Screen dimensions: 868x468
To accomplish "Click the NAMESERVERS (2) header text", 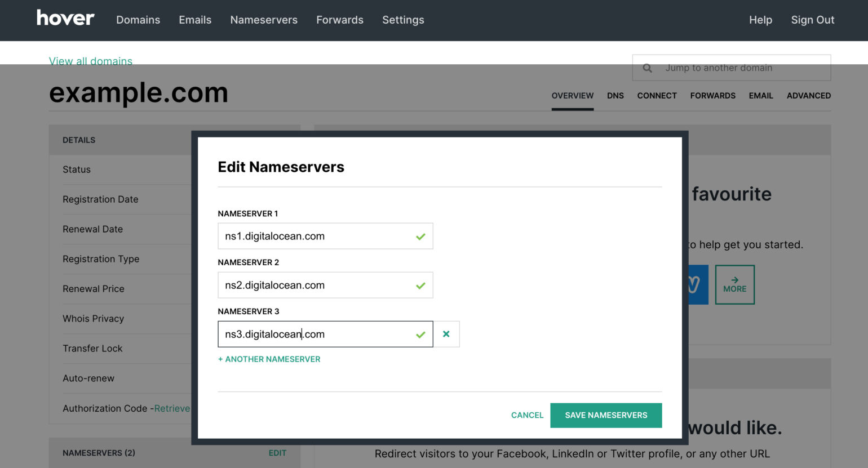I will click(99, 453).
